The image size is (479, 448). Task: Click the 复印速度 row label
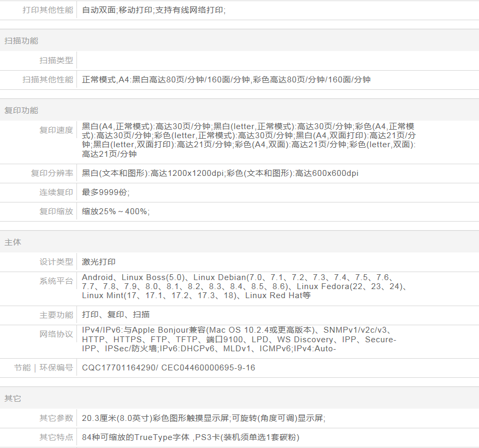point(56,130)
